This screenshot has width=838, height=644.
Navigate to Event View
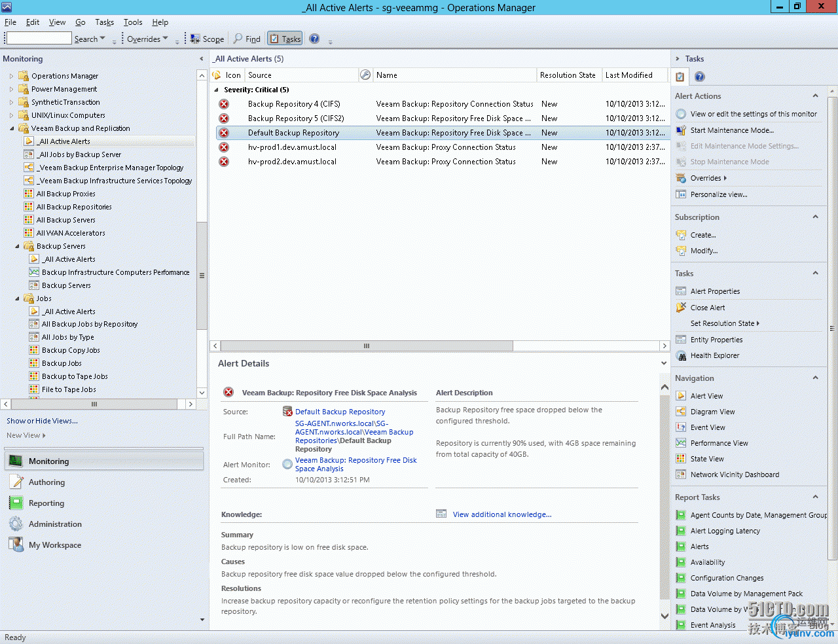click(x=708, y=427)
